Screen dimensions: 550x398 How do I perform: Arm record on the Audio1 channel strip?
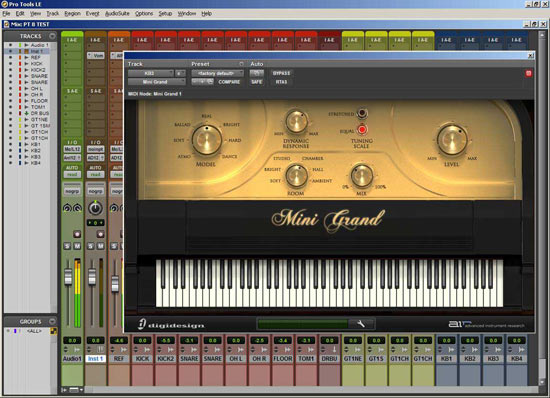point(77,234)
